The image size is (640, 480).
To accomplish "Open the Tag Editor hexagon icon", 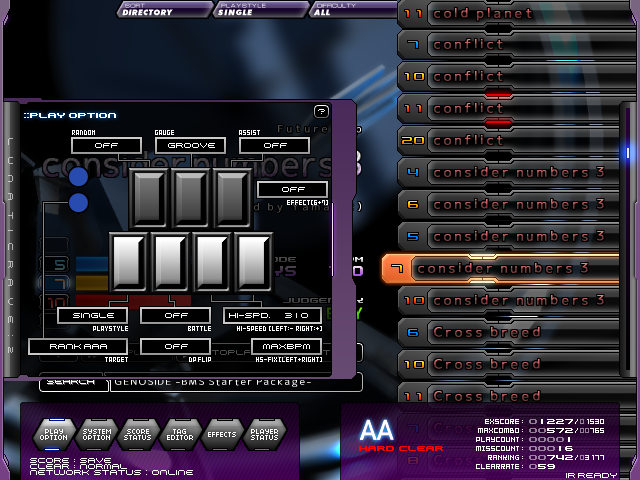I will click(180, 434).
